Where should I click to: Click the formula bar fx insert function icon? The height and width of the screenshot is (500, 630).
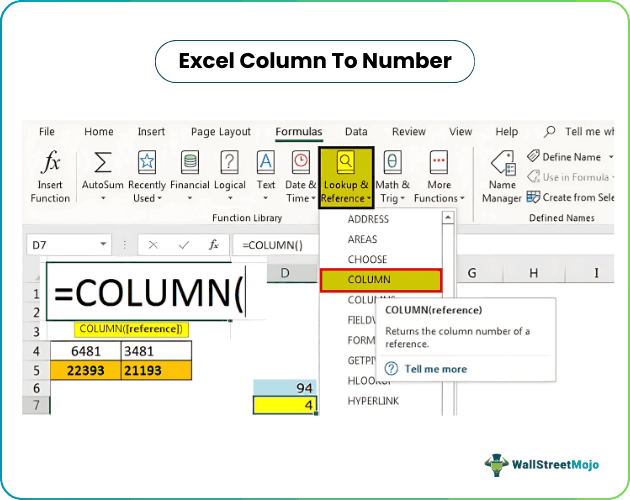214,244
